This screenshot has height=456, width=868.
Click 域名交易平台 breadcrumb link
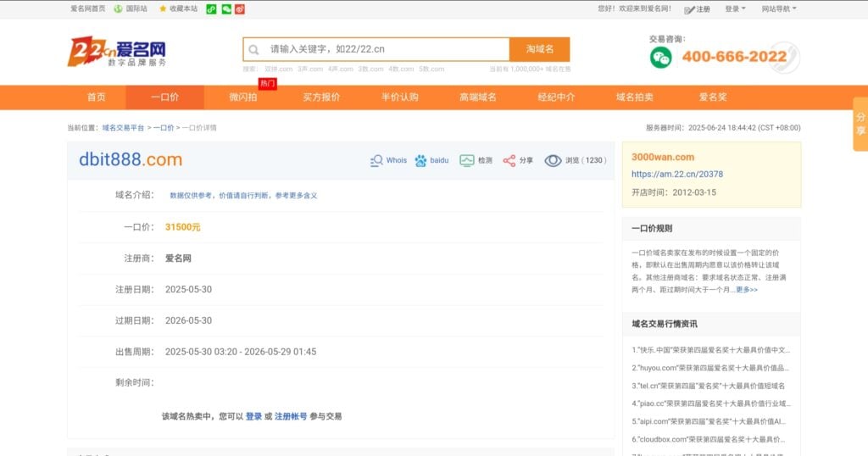[x=123, y=128]
